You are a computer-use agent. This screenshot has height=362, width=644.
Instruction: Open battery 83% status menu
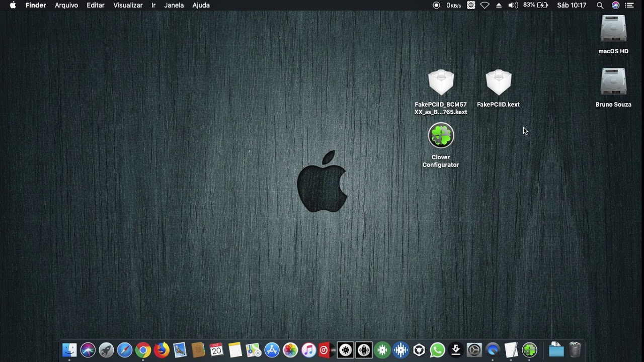coord(535,5)
